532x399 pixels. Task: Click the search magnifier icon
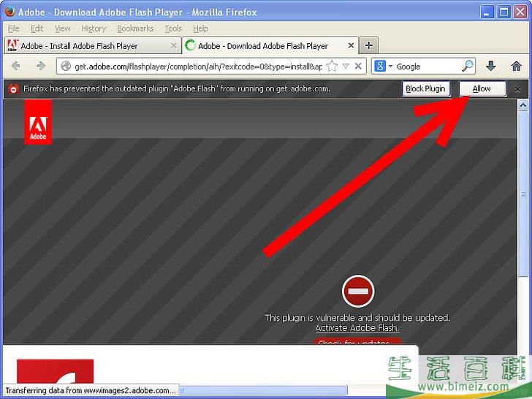[x=468, y=66]
